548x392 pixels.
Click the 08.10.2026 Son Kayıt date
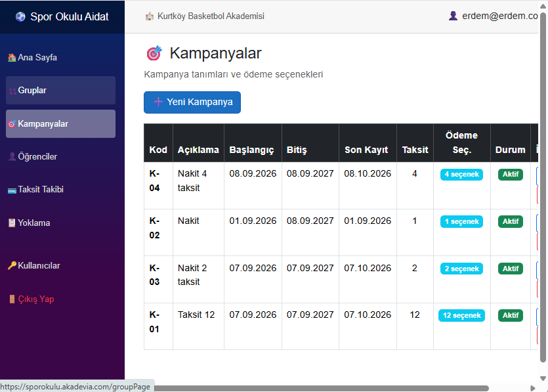[x=368, y=173]
